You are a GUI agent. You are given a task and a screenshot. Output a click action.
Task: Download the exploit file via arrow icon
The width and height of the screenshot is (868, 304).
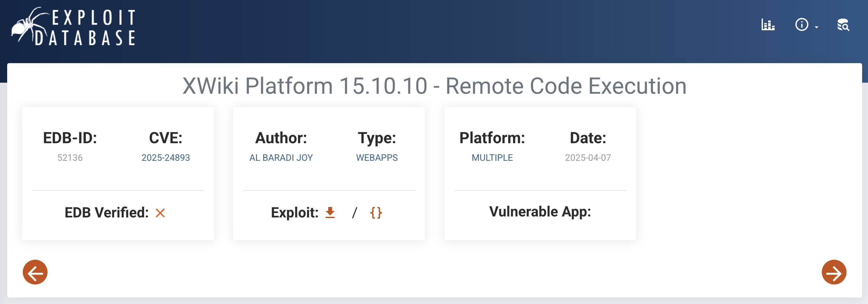coord(330,213)
